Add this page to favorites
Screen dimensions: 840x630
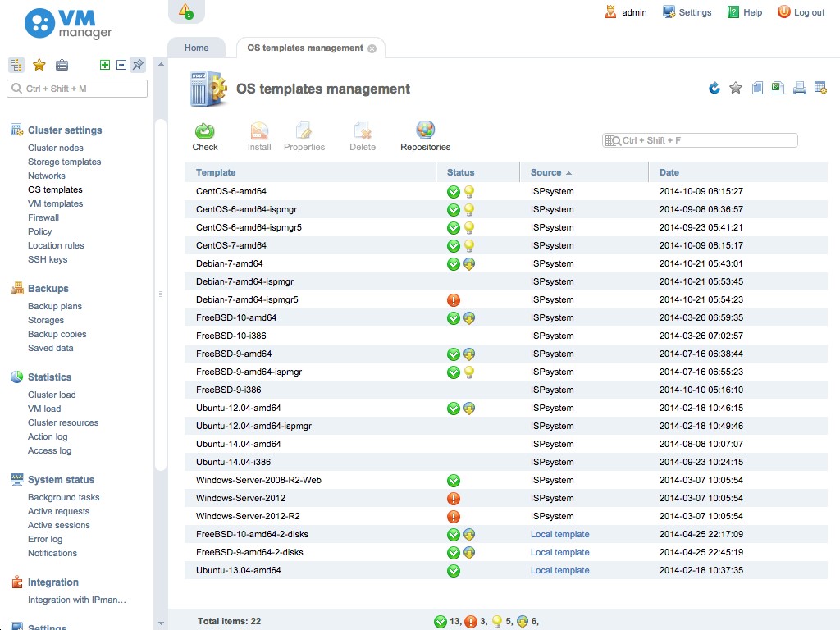[x=734, y=88]
